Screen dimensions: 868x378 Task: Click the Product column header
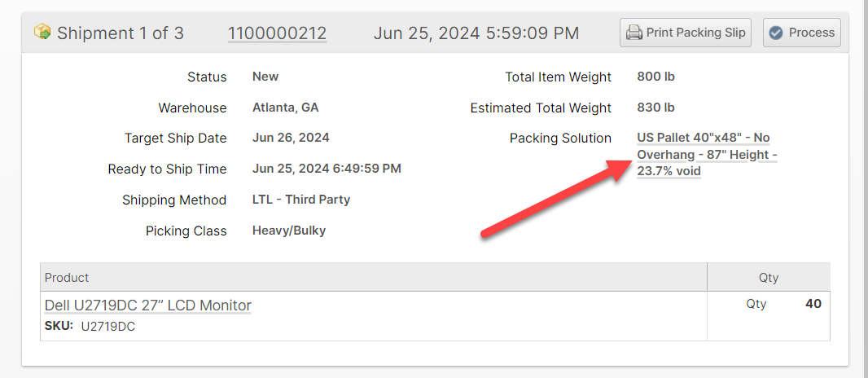click(67, 278)
